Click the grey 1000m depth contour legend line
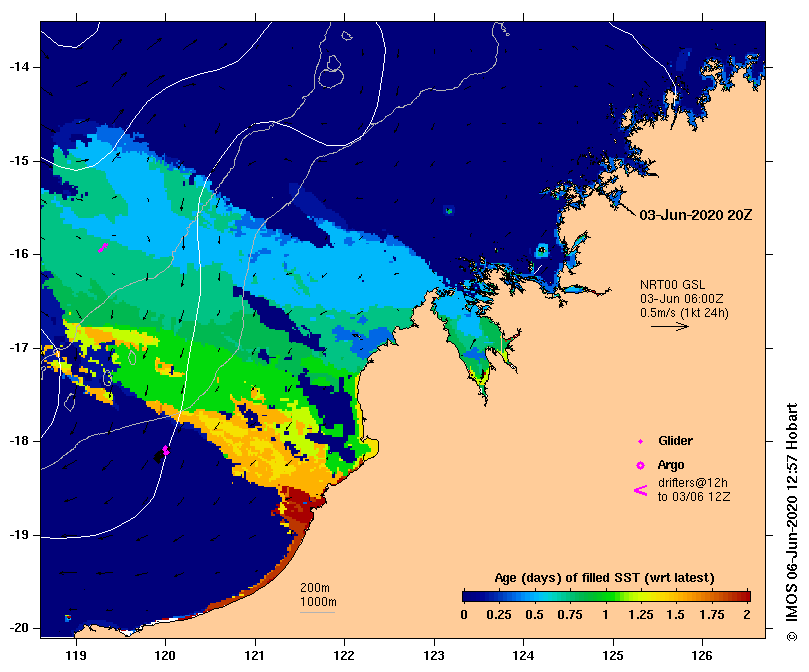The image size is (809, 672). click(x=317, y=613)
